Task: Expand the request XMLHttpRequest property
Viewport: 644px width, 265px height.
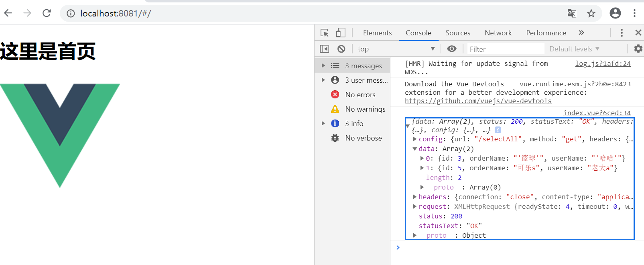Action: [x=415, y=206]
